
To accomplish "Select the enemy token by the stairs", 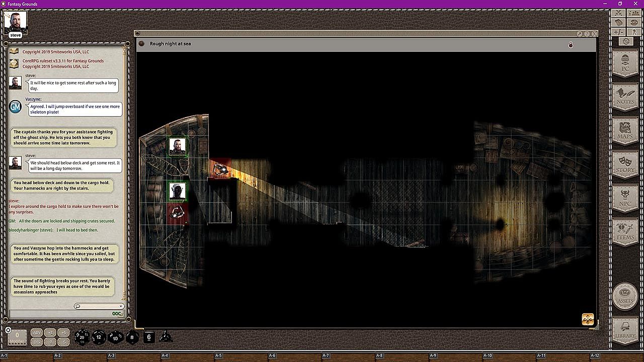I will pyautogui.click(x=220, y=169).
